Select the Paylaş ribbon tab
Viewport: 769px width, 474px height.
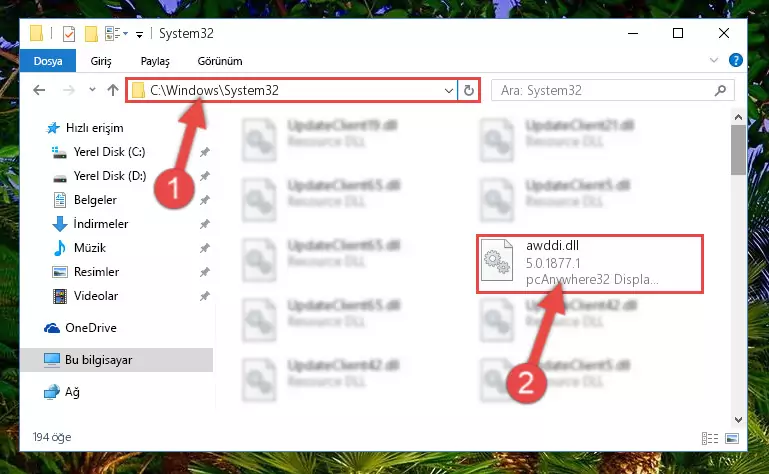point(155,61)
